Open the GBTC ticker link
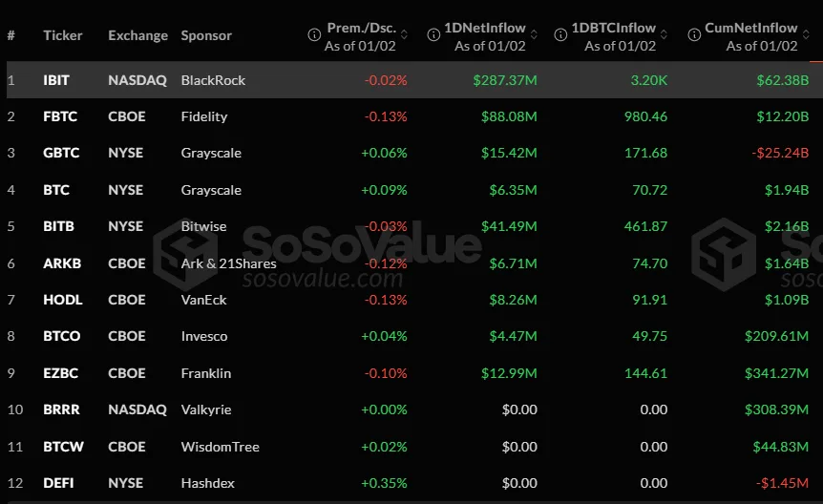This screenshot has height=504, width=823. (61, 153)
